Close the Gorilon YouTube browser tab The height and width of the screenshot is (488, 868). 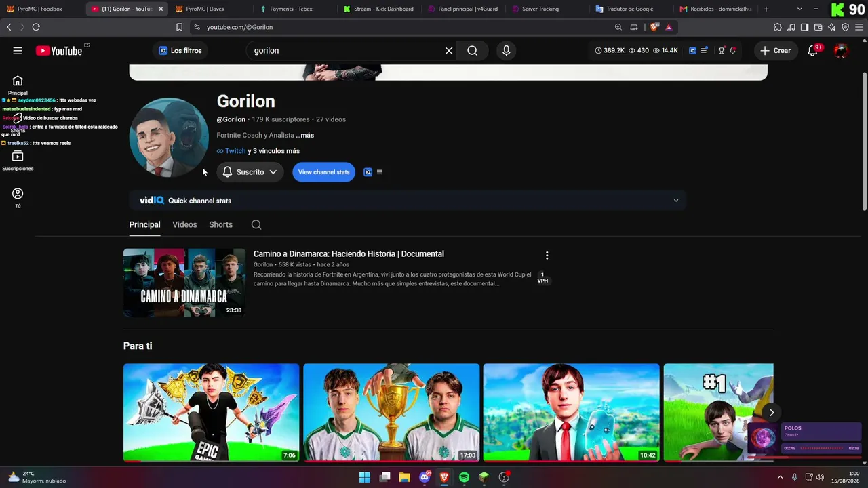click(x=161, y=9)
